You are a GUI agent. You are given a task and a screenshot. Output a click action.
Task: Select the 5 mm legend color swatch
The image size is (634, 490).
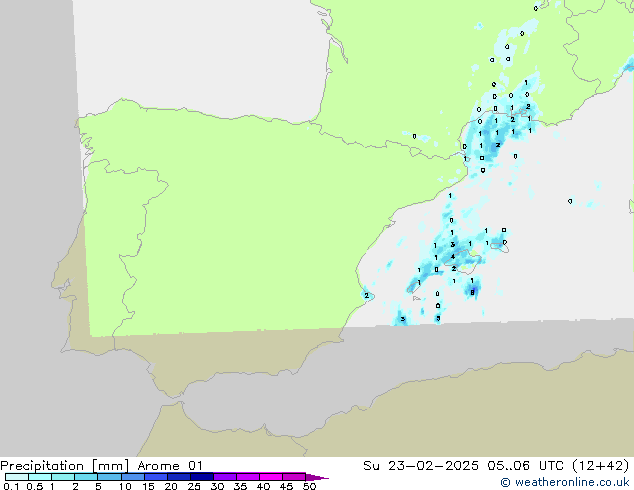[109, 477]
